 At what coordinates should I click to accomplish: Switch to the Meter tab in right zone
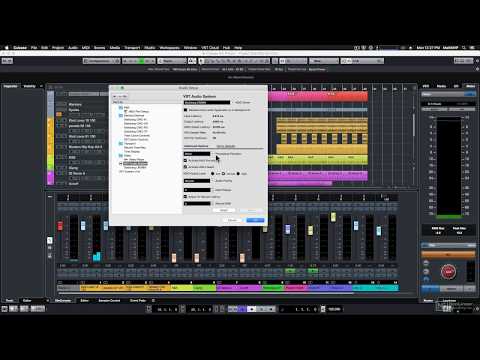(x=471, y=86)
